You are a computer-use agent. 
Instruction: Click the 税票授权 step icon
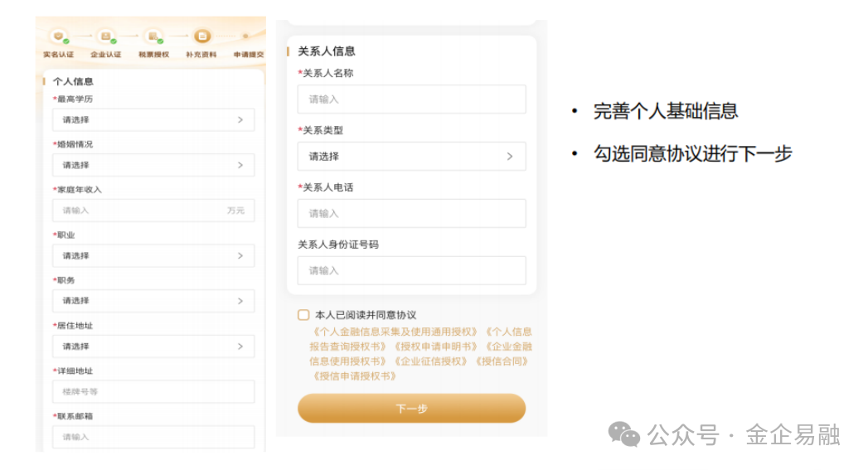153,36
